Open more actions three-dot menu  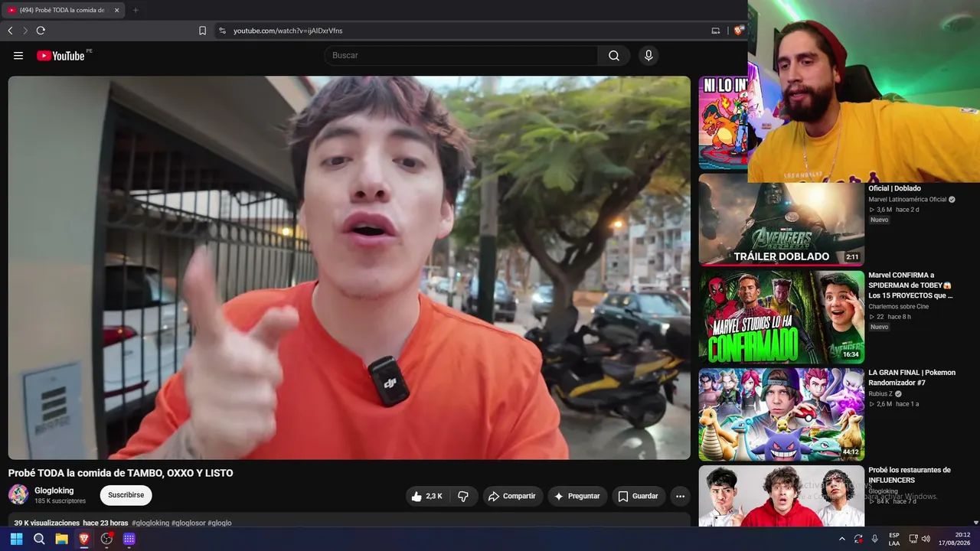[680, 496]
